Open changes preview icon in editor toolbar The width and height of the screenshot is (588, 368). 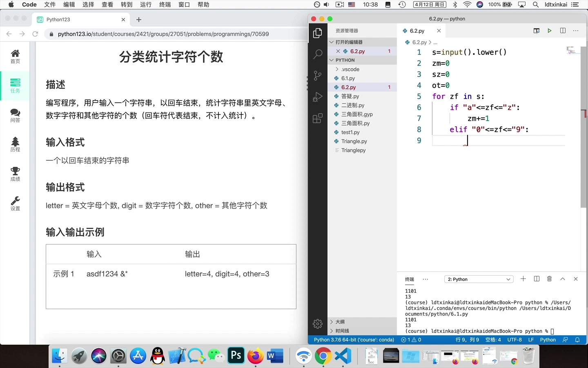pyautogui.click(x=537, y=31)
